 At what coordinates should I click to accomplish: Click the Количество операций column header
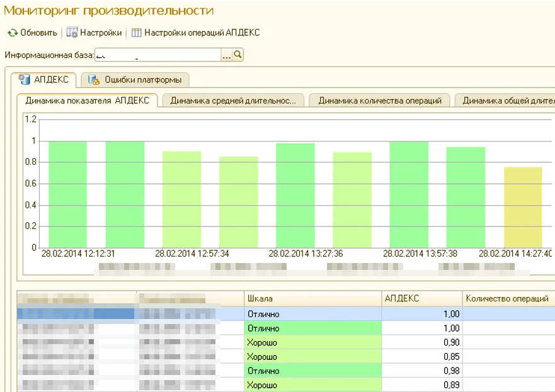coord(507,299)
